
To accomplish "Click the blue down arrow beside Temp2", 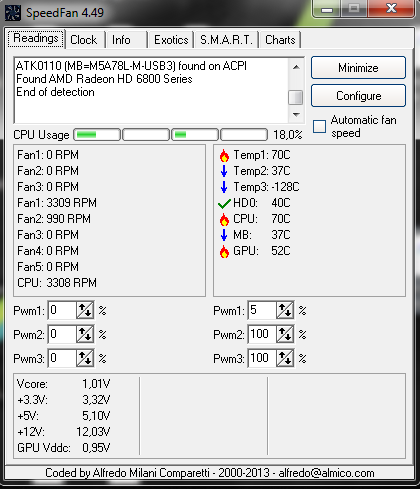I will pos(224,171).
